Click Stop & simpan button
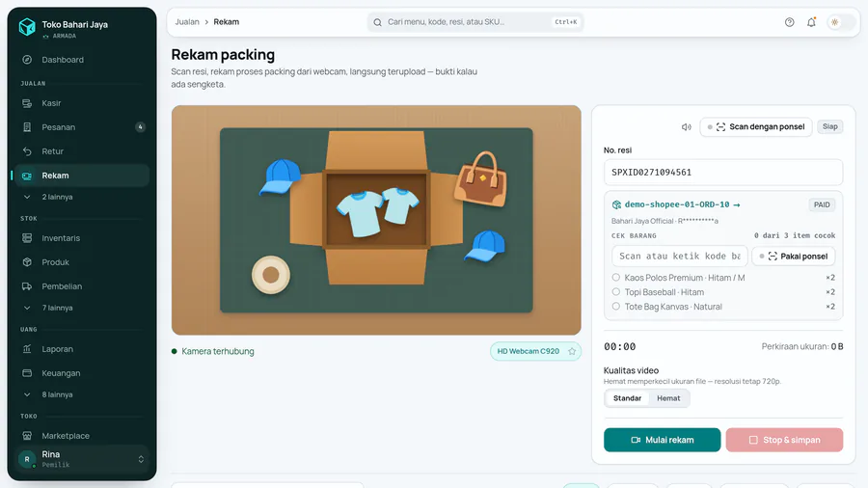The height and width of the screenshot is (488, 868). (784, 440)
